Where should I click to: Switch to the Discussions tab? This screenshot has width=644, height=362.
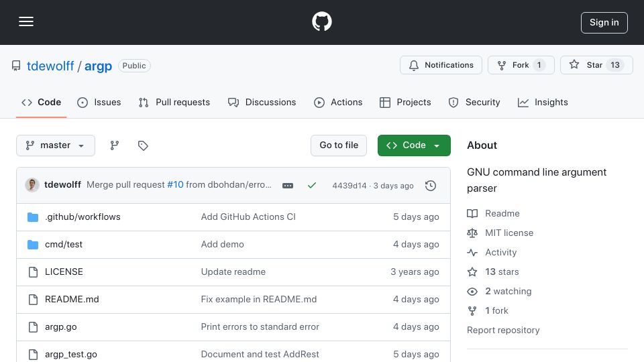(x=262, y=102)
